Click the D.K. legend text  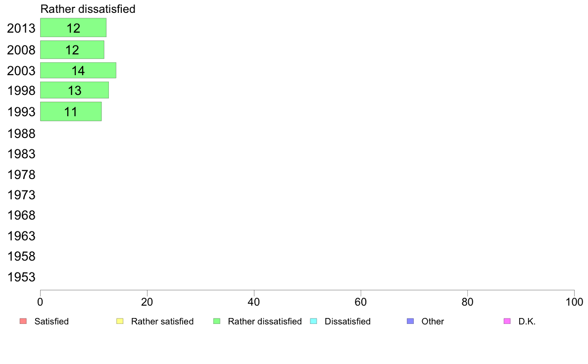(527, 321)
